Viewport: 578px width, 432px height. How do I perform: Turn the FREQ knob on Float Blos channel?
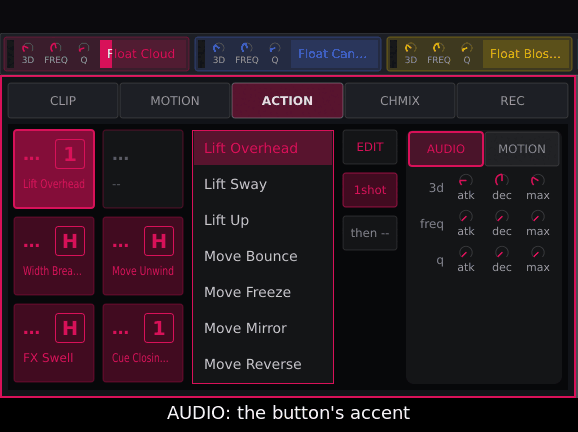439,48
